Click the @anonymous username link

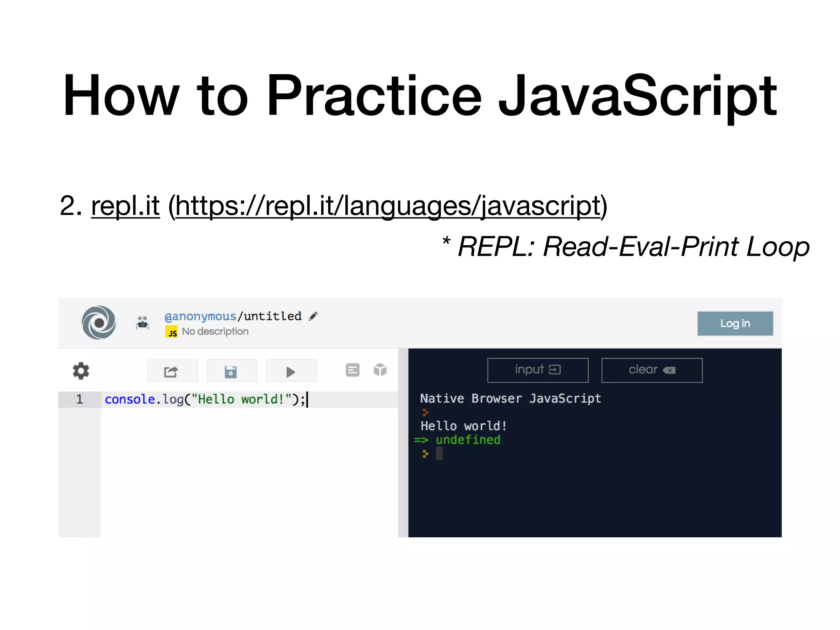tap(200, 316)
